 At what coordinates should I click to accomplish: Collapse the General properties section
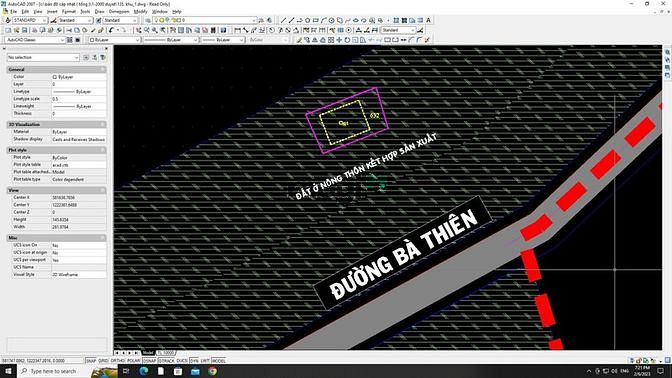(103, 69)
